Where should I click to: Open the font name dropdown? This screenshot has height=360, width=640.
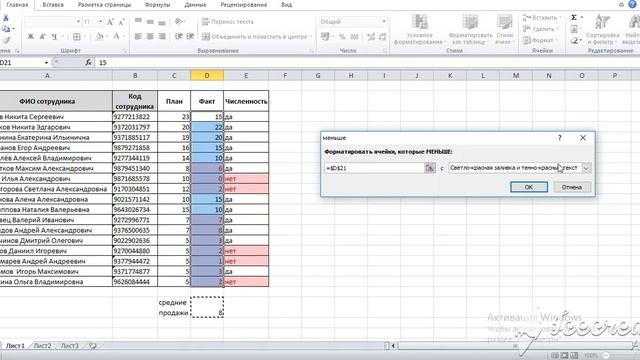pyautogui.click(x=78, y=22)
